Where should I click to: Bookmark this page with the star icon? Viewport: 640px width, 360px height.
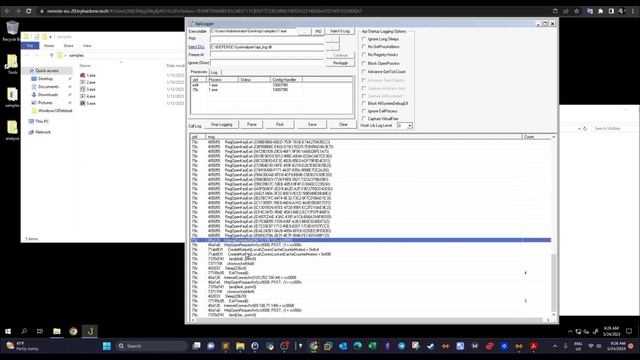tap(577, 11)
